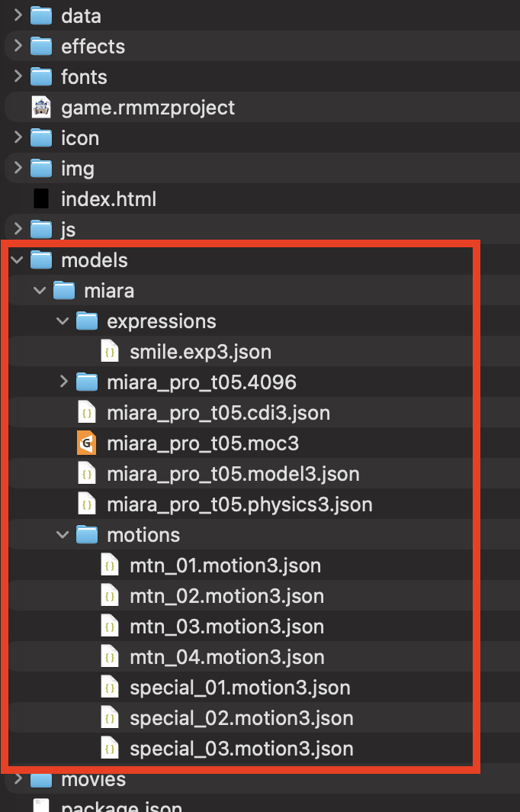The height and width of the screenshot is (812, 520).
Task: Select miara_pro_t05.model3.json file name
Action: point(233,474)
